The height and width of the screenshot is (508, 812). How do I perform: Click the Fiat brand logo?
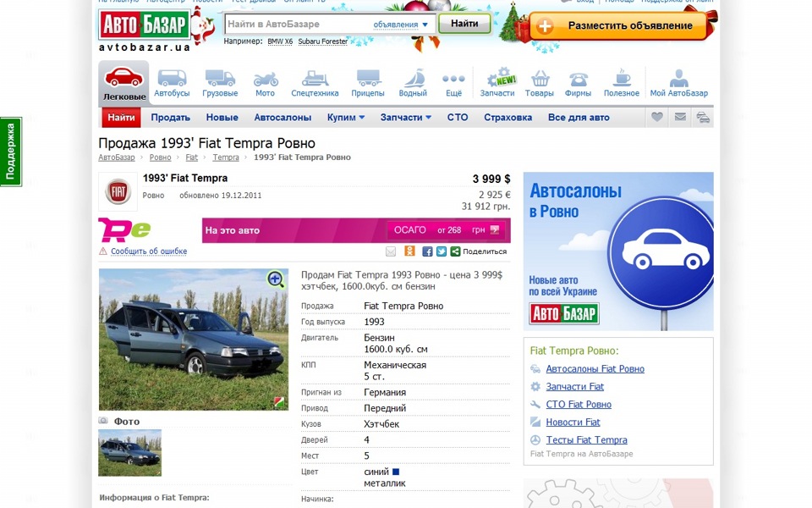coord(118,192)
